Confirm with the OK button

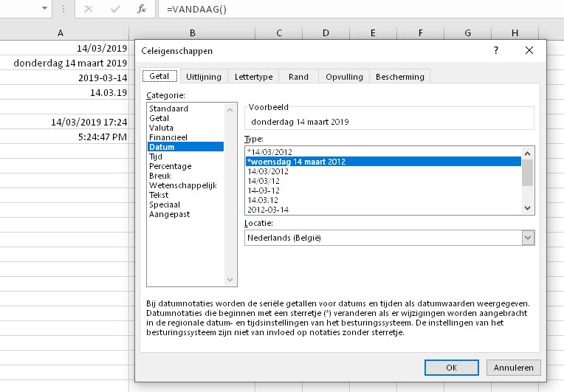[451, 368]
